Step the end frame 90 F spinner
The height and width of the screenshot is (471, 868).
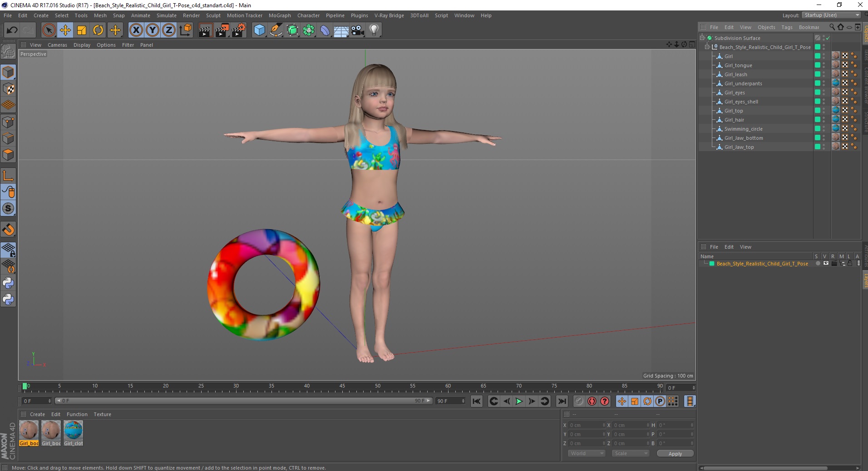[x=463, y=401]
